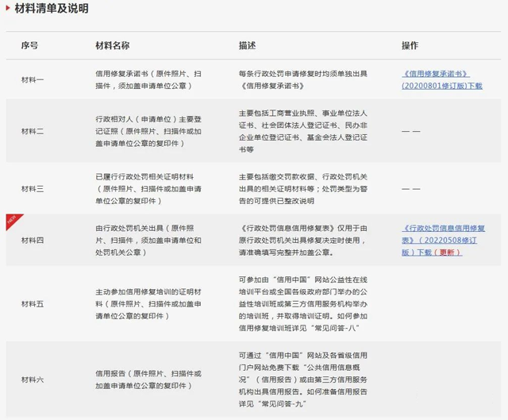This screenshot has height=420, width=508.
Task: Click the 描述 column header
Action: [247, 45]
